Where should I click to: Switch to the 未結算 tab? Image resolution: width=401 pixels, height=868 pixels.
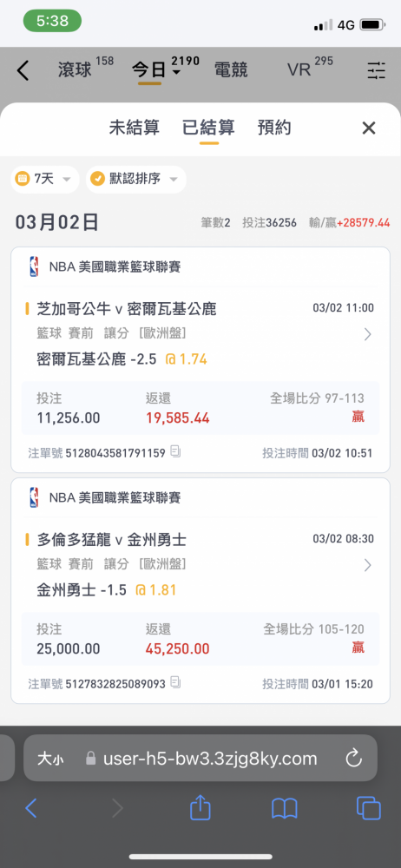click(x=134, y=128)
